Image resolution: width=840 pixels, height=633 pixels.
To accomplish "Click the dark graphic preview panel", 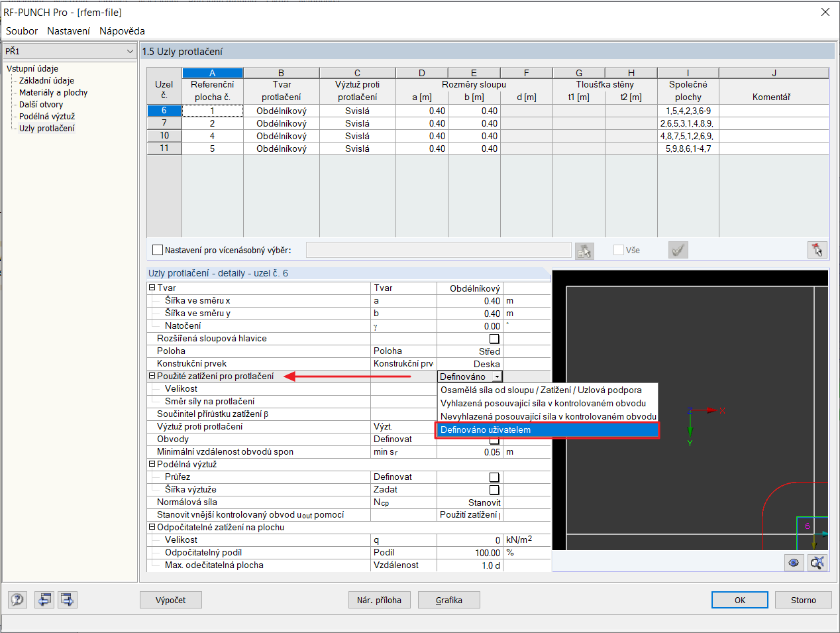I will 690,410.
